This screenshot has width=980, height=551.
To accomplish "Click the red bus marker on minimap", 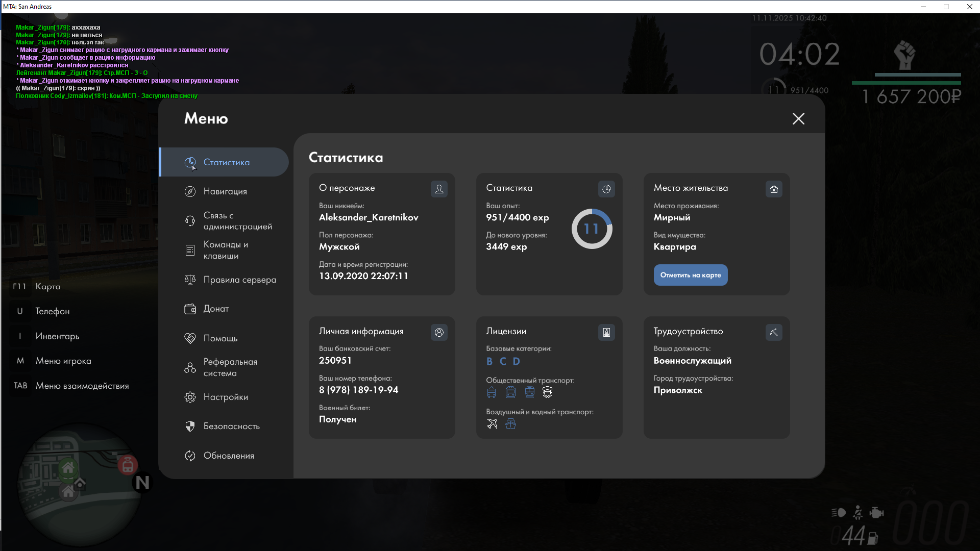I will click(128, 465).
